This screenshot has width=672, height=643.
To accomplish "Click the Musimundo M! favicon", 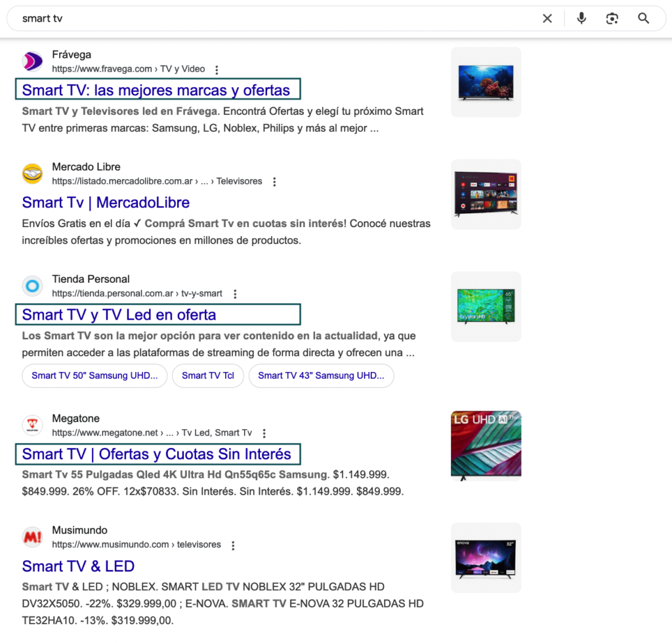I will point(33,537).
